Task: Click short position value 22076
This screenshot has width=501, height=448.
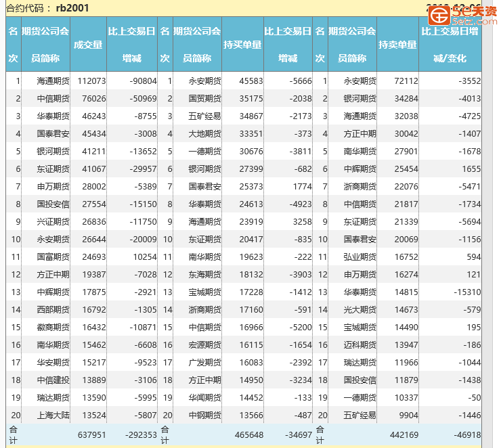Action: pyautogui.click(x=406, y=187)
